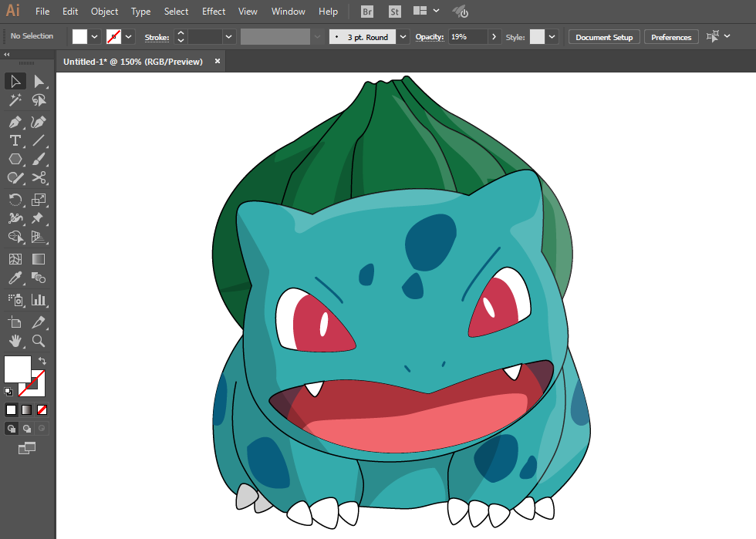
Task: Set paint mode to None
Action: pos(42,409)
